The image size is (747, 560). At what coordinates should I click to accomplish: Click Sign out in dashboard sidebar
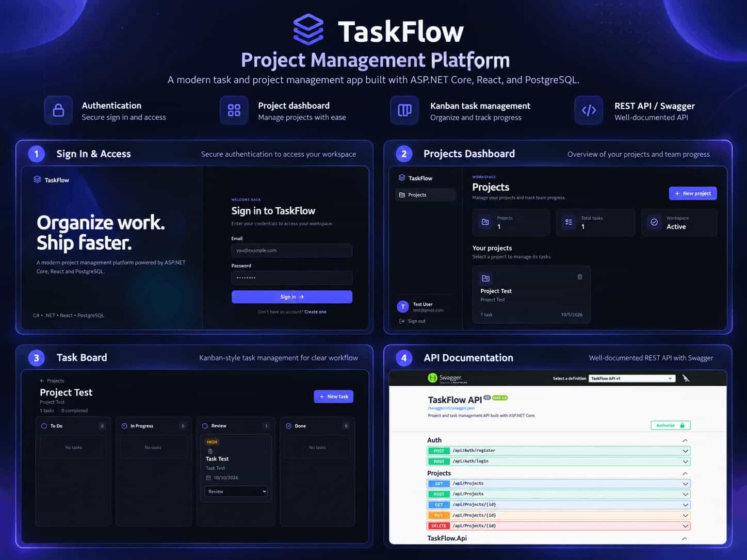click(x=413, y=321)
